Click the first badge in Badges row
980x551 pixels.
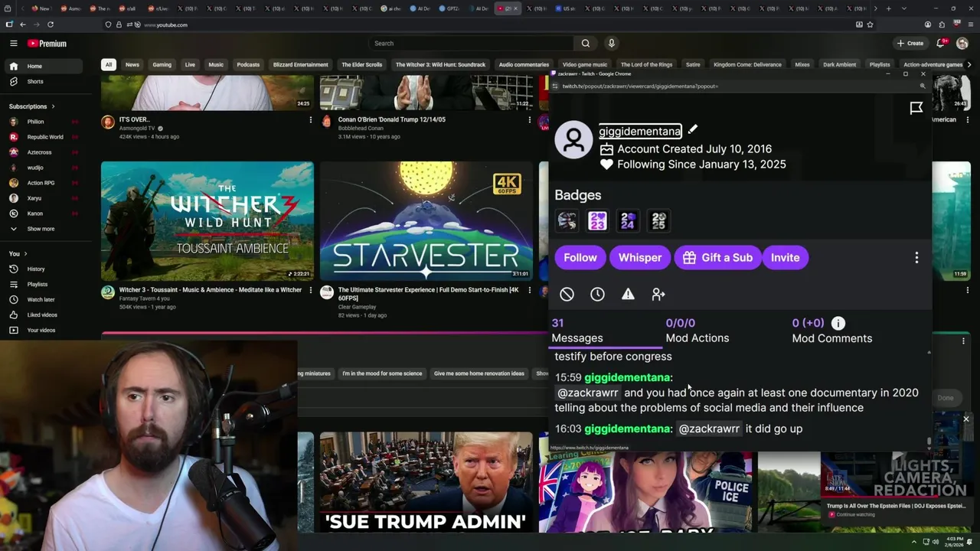point(567,221)
